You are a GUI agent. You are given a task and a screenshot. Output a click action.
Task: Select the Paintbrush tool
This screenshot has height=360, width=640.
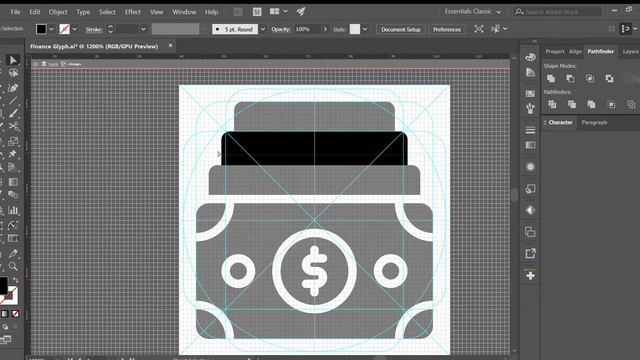[13, 113]
